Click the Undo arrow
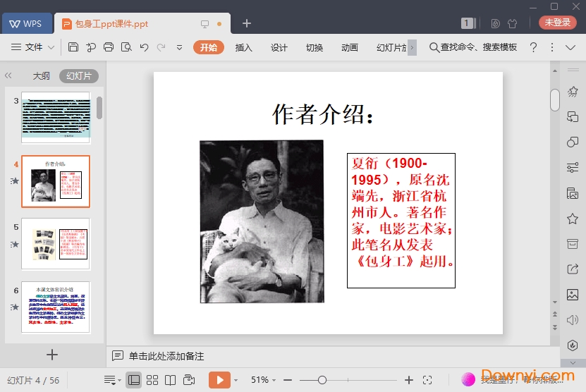Image resolution: width=586 pixels, height=392 pixels. click(x=144, y=47)
